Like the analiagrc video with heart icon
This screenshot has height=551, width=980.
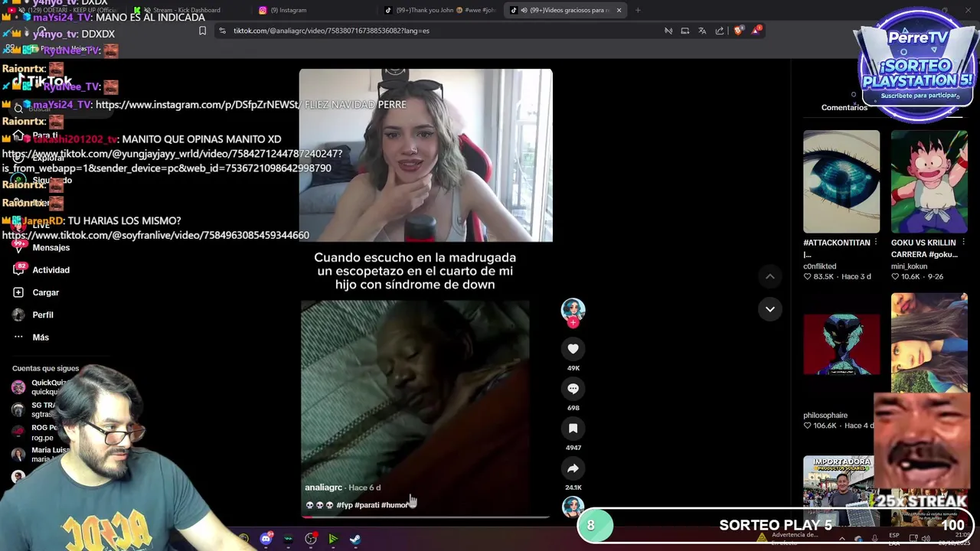[x=573, y=349]
